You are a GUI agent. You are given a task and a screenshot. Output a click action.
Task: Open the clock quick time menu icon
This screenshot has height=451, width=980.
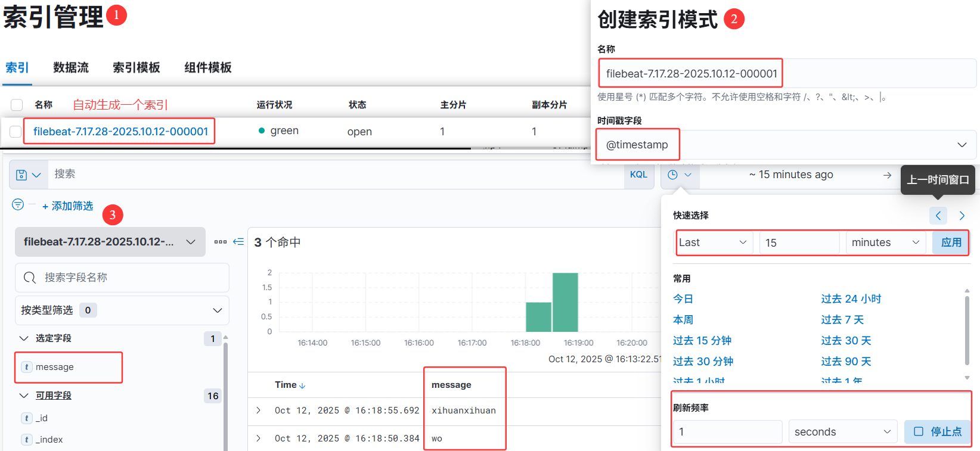[680, 175]
